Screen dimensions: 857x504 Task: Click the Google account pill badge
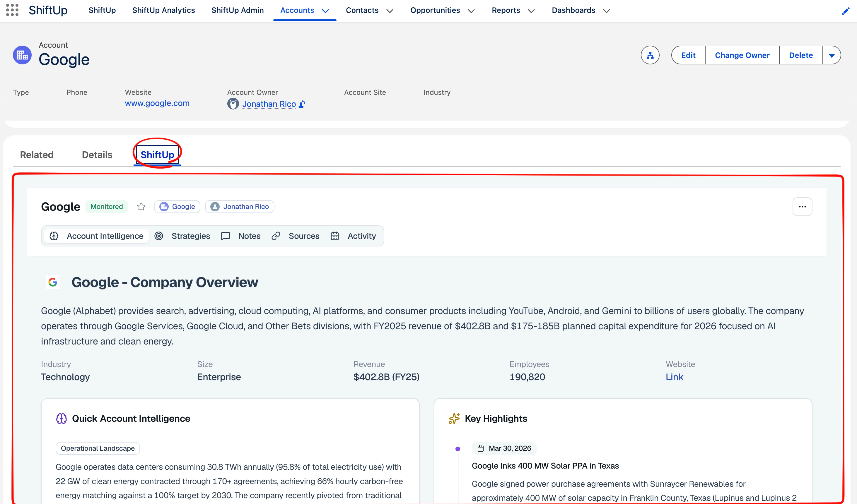coord(177,207)
